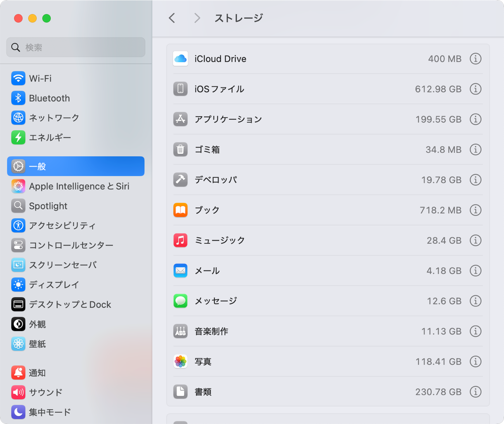
Task: Show info for iOSファイル row
Action: click(475, 89)
